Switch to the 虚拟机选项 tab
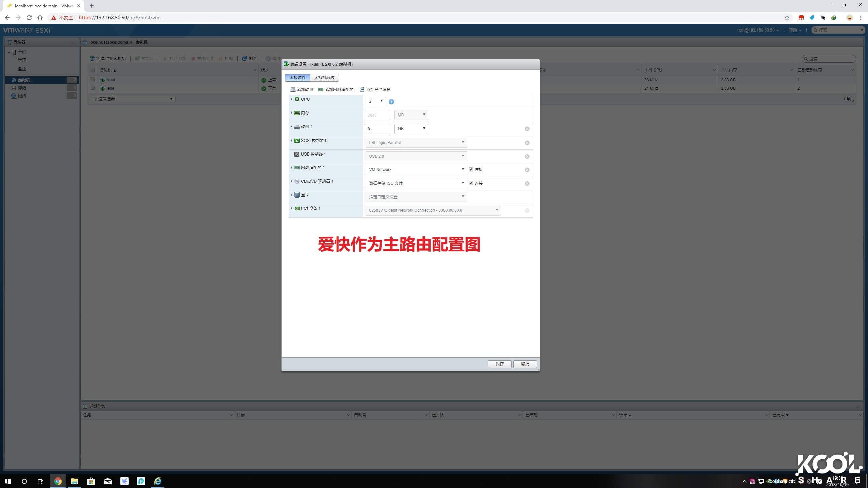This screenshot has width=868, height=488. click(x=325, y=77)
